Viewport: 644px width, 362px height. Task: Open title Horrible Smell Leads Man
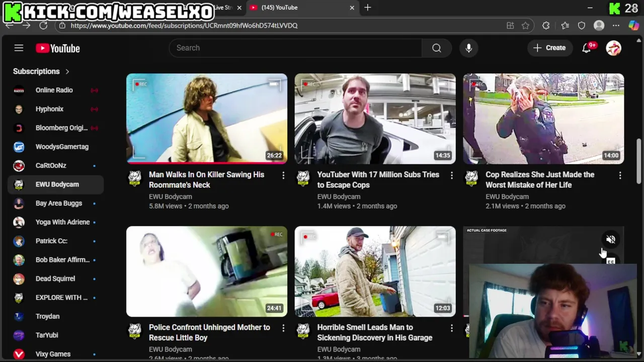(375, 332)
